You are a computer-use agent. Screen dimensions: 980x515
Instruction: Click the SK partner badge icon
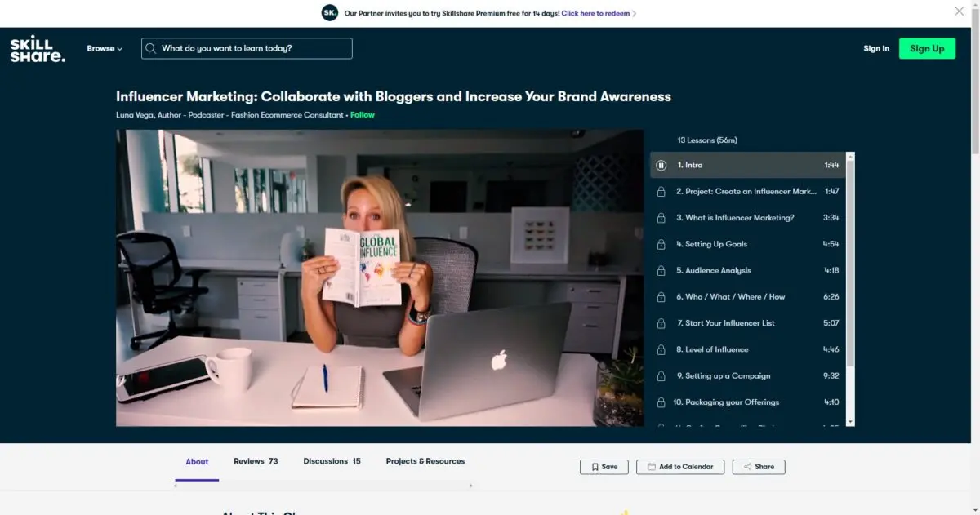(330, 12)
